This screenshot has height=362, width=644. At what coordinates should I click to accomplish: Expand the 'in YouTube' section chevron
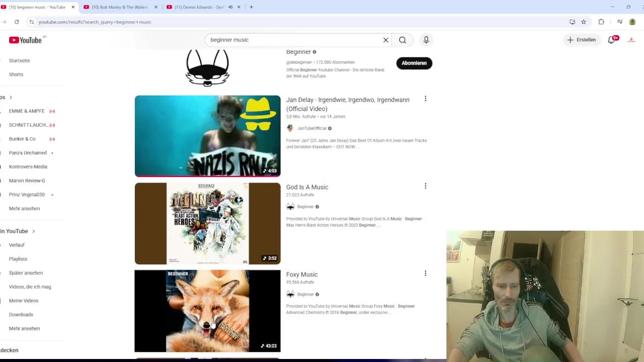tap(33, 231)
